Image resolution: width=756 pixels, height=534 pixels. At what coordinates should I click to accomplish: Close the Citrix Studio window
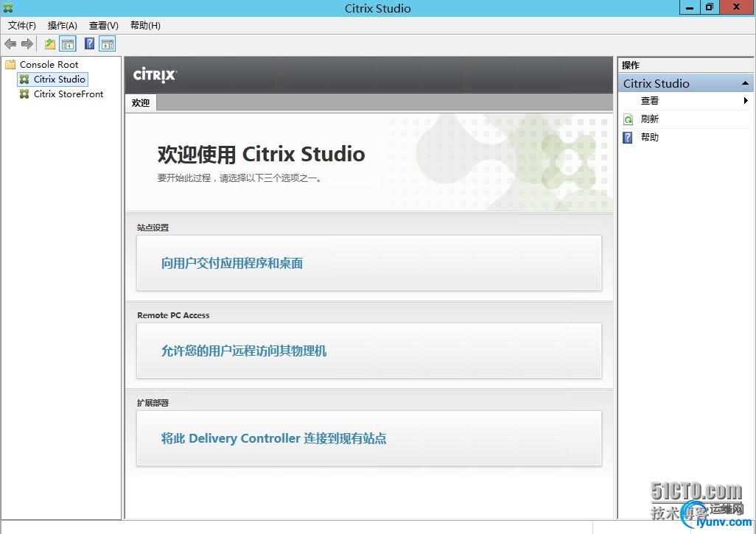(736, 7)
